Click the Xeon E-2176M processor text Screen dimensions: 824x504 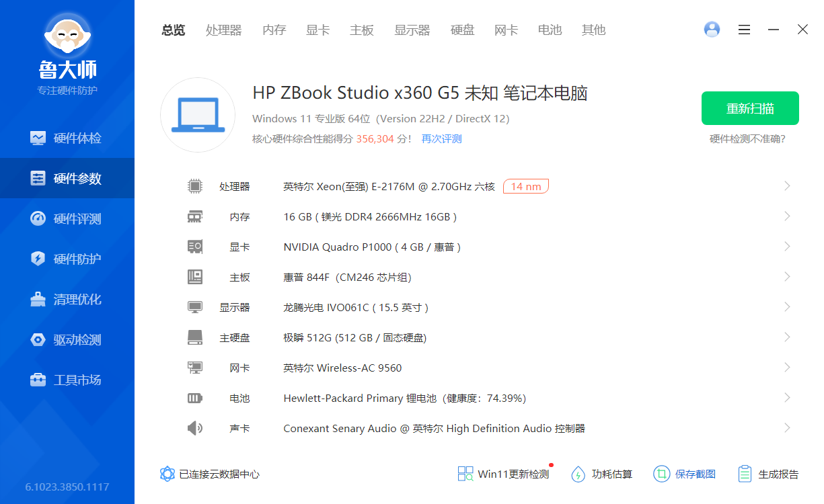pos(389,186)
